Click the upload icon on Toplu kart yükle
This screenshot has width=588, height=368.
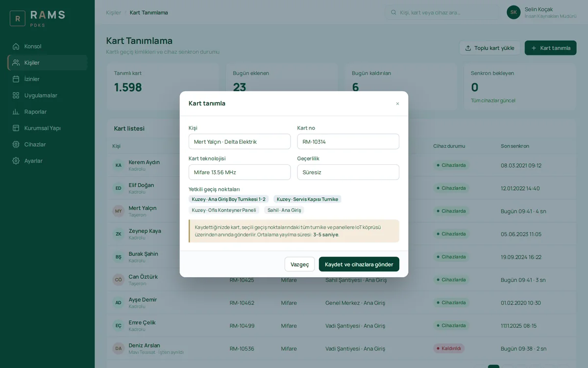(x=468, y=48)
